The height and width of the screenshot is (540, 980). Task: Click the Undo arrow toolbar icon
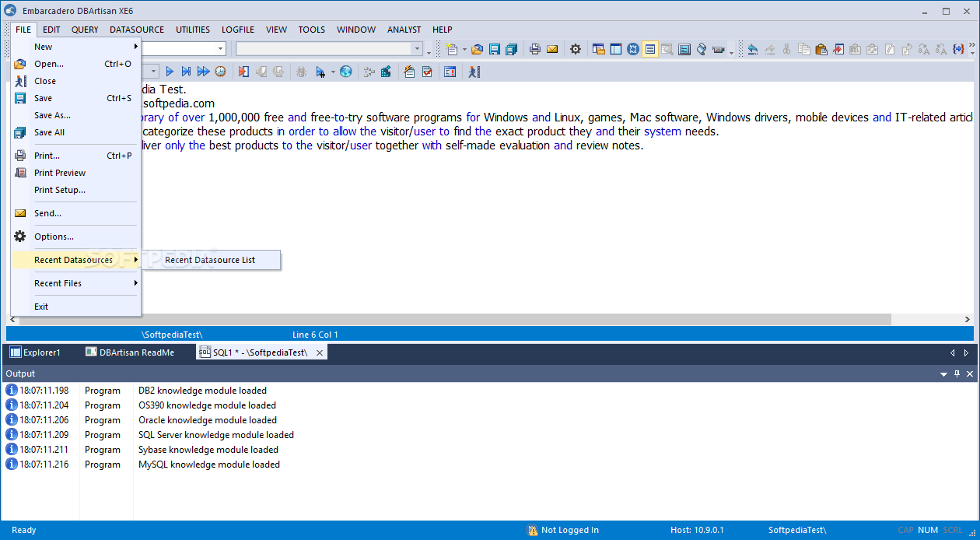752,49
